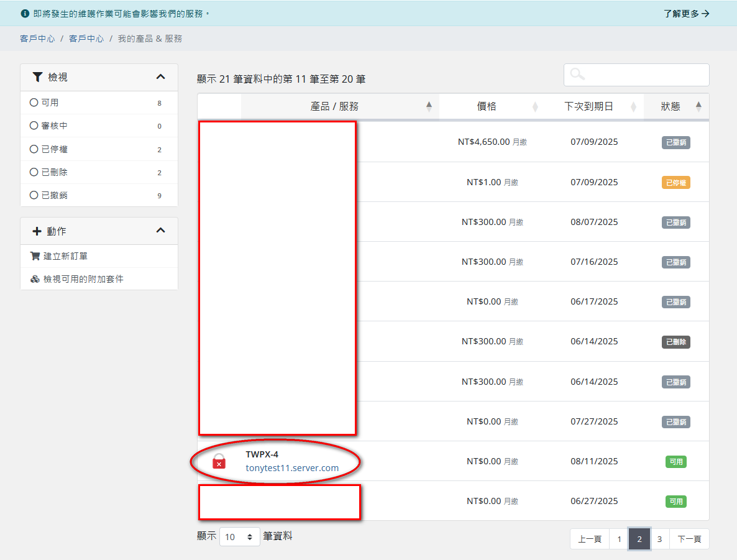Click the cubes icon for available addons
The width and height of the screenshot is (737, 560).
point(35,279)
